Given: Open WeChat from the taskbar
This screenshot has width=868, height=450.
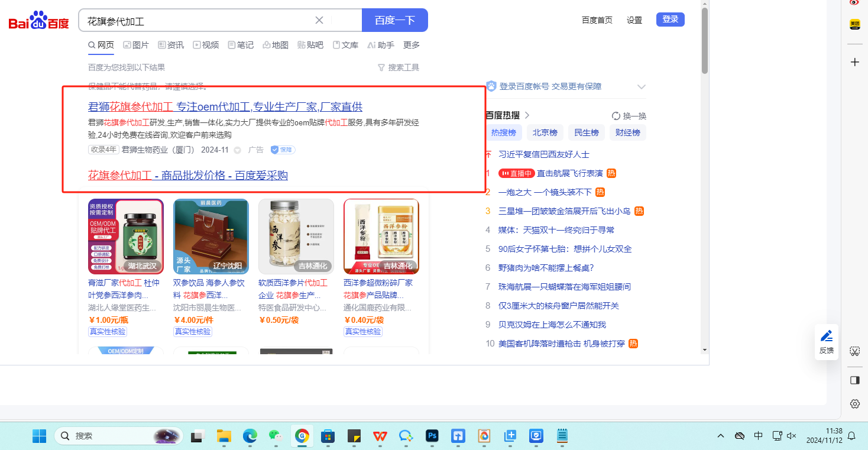Looking at the screenshot, I should [276, 436].
